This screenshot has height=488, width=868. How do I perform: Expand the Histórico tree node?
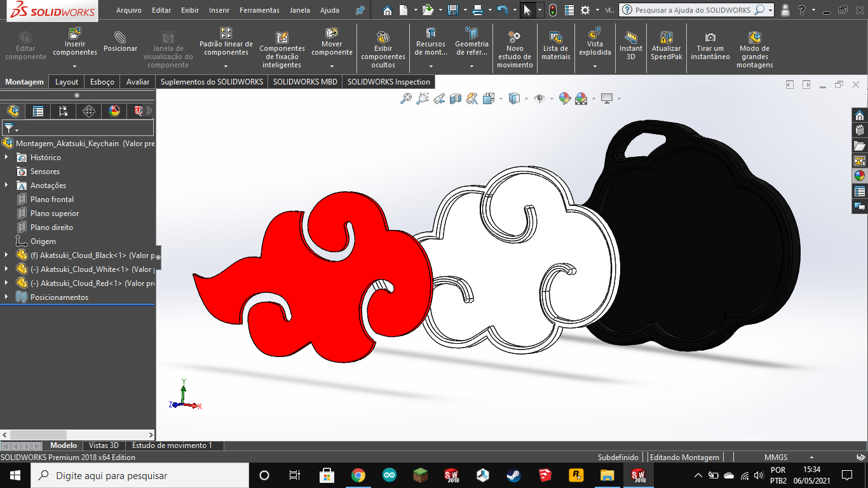[x=6, y=157]
